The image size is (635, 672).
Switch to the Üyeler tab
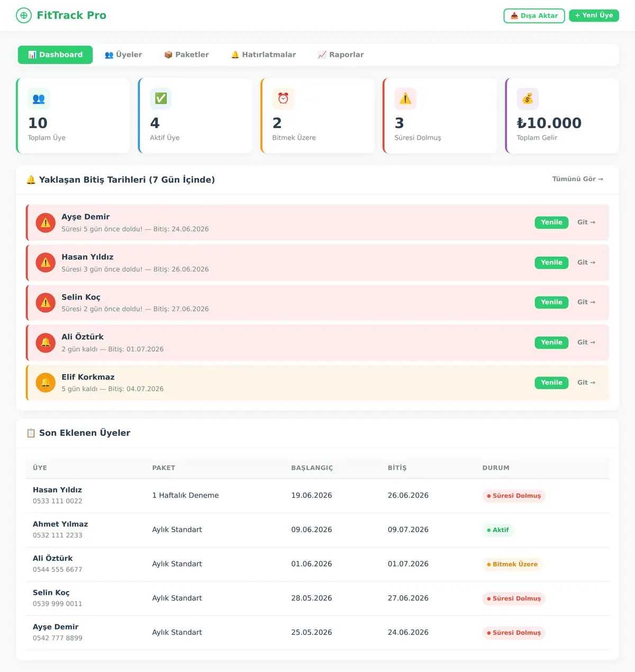tap(123, 55)
